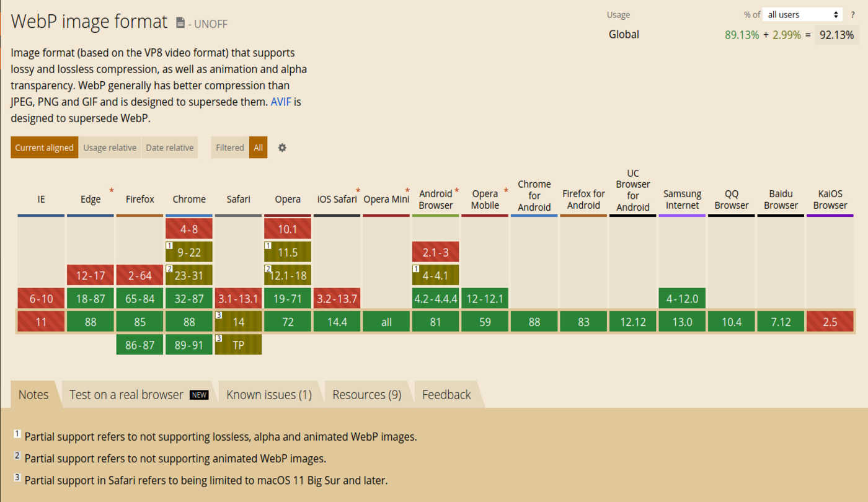Image resolution: width=868 pixels, height=502 pixels.
Task: Select the Current aligned view button
Action: click(x=45, y=148)
